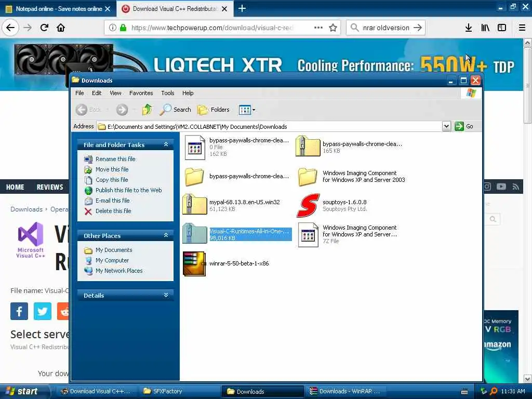Open Firefox downloads arrow icon
The height and width of the screenshot is (399, 532).
(x=469, y=28)
